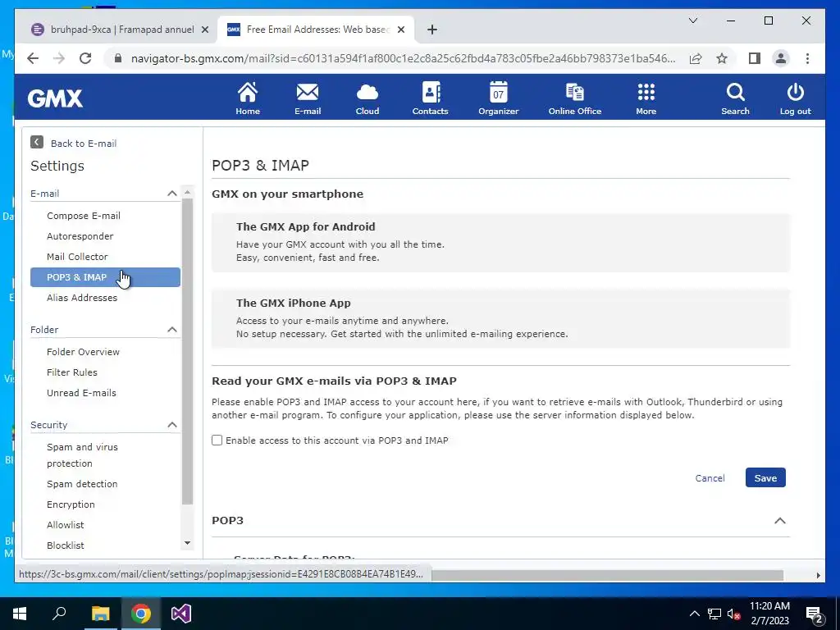This screenshot has height=630, width=840.
Task: Toggle the browser side panel icon
Action: [755, 58]
